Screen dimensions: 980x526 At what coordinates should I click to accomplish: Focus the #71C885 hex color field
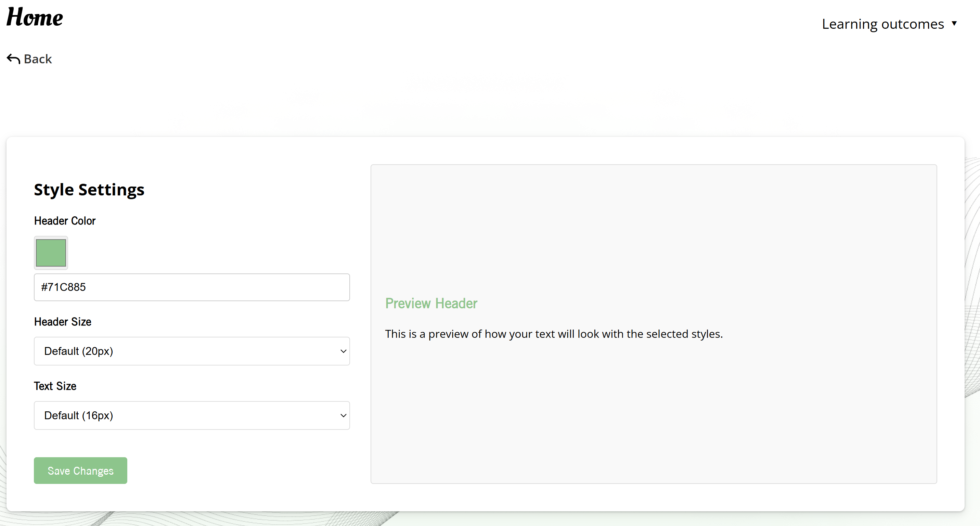pyautogui.click(x=192, y=287)
